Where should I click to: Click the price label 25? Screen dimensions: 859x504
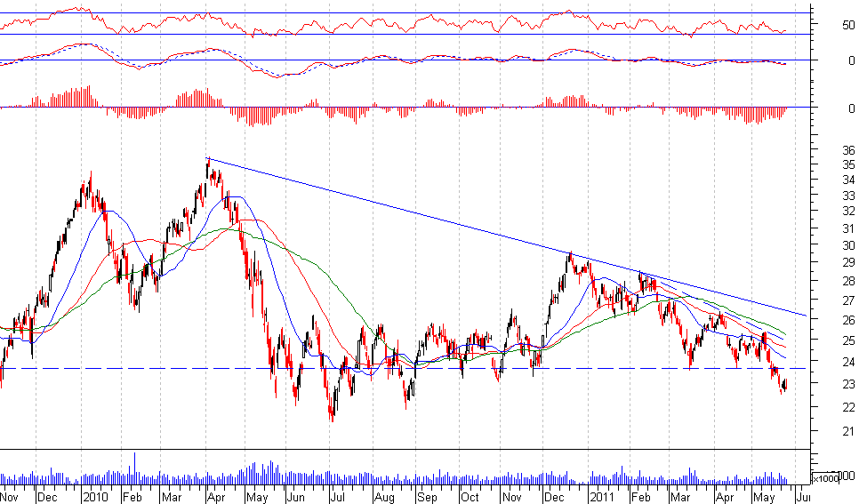(x=848, y=340)
